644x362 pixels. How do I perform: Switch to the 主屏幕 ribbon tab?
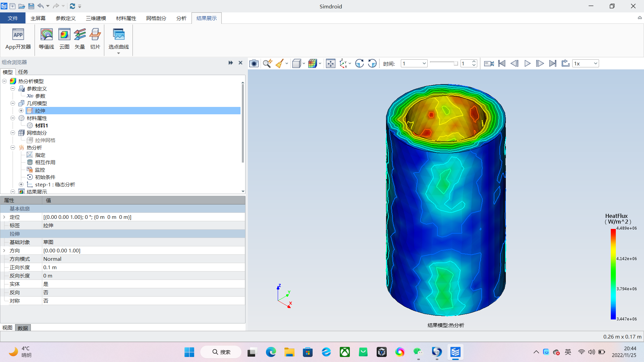38,18
